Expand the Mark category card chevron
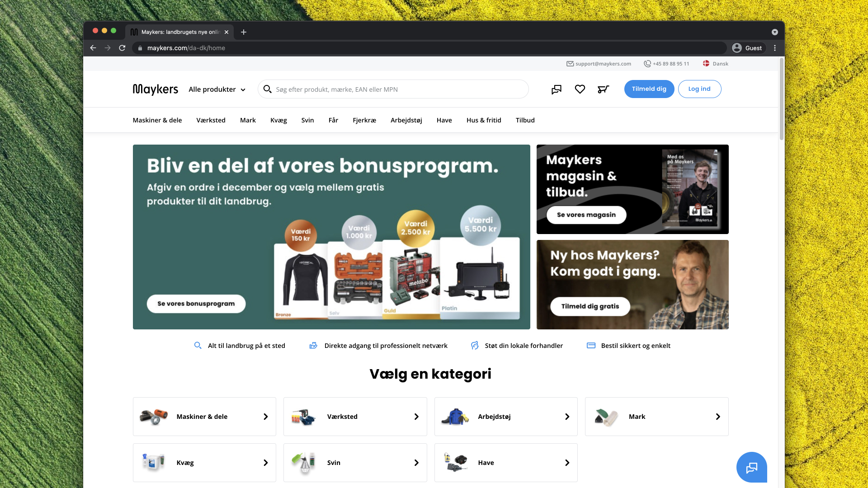868x488 pixels. coord(718,417)
